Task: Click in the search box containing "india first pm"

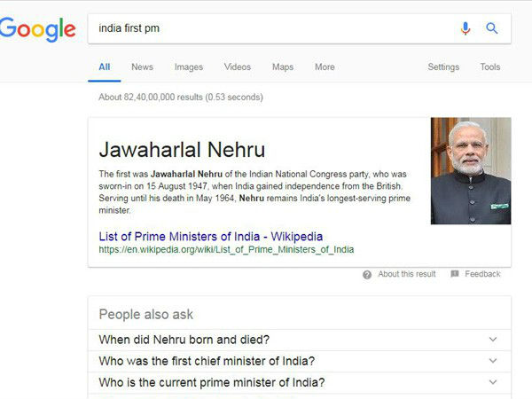Action: (x=271, y=28)
